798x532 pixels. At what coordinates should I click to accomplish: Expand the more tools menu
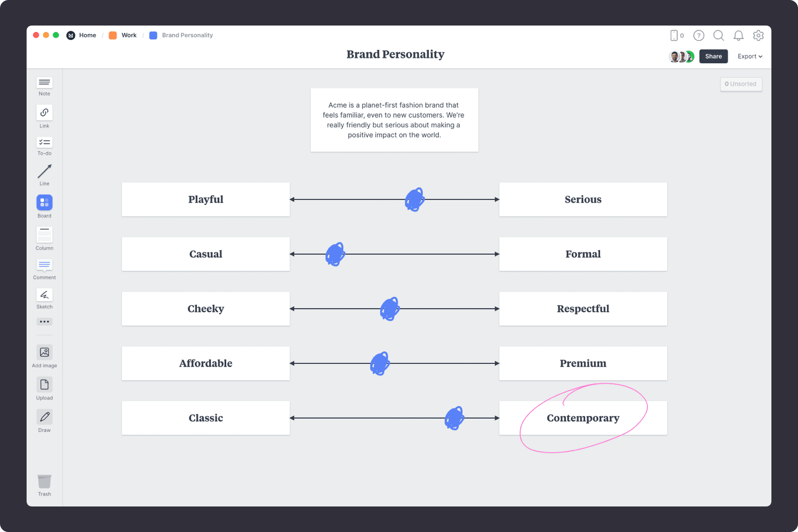click(x=44, y=321)
